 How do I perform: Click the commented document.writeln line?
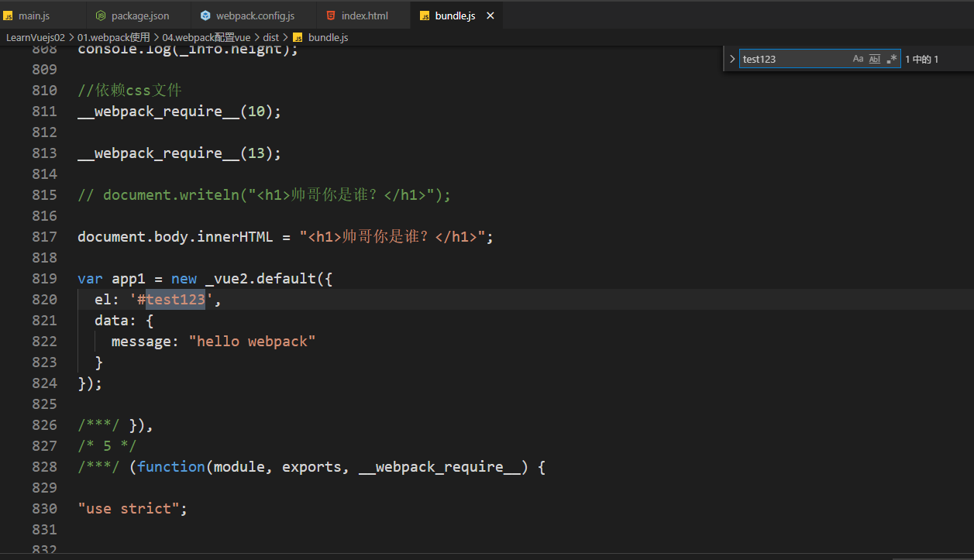264,195
